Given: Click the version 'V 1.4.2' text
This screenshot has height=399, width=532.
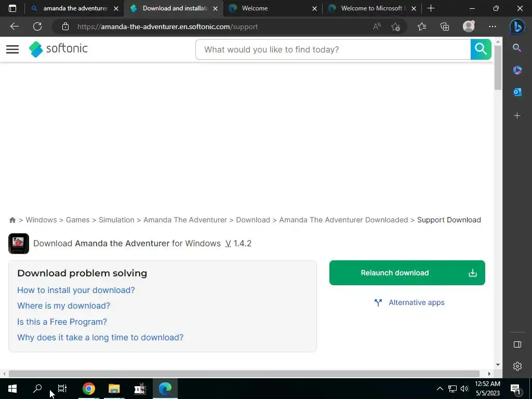Looking at the screenshot, I should pyautogui.click(x=238, y=243).
